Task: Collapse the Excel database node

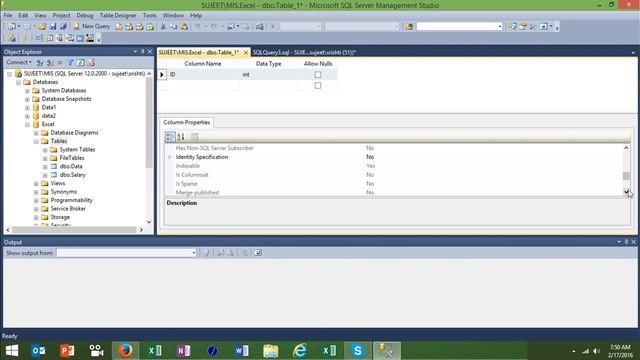Action: (x=27, y=124)
